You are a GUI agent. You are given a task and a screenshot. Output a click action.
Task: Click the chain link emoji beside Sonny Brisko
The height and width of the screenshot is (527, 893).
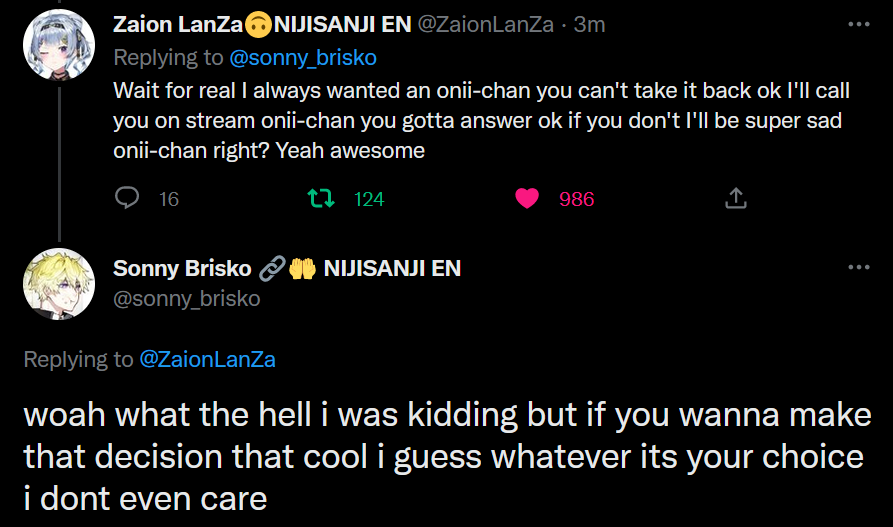click(x=271, y=268)
